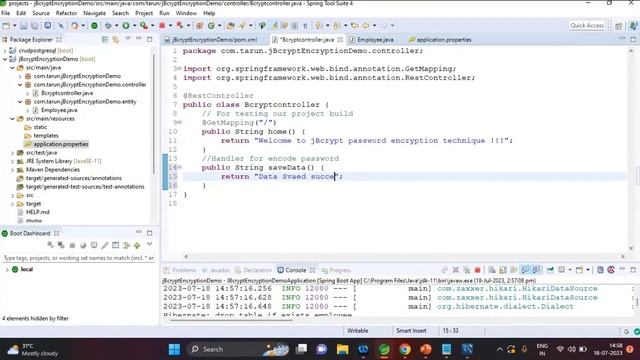Minimize the Package Explorer view
The image size is (640, 360).
(x=139, y=39)
